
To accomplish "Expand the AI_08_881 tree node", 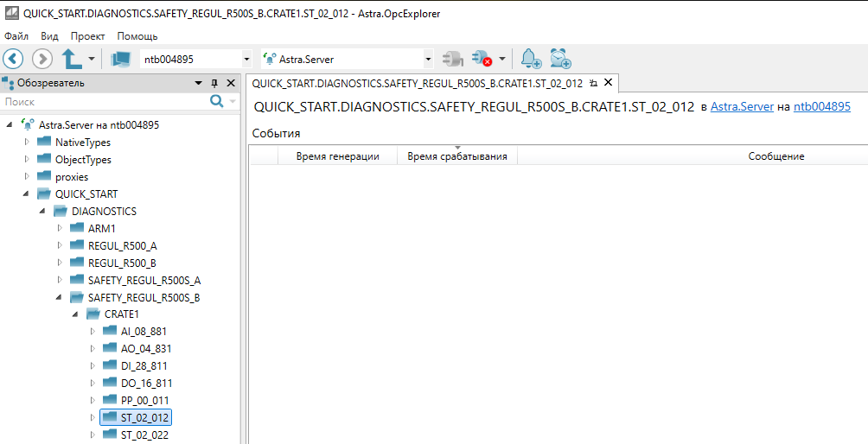I will (x=93, y=331).
